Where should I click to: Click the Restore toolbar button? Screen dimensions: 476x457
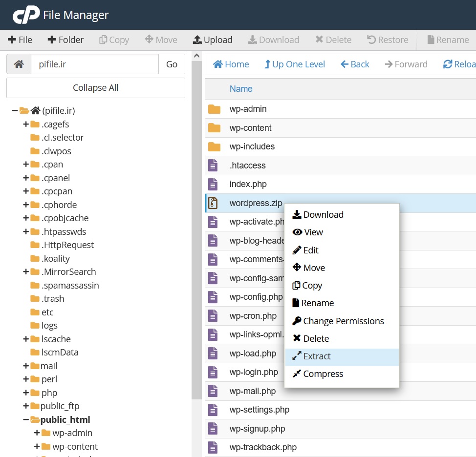(x=388, y=40)
